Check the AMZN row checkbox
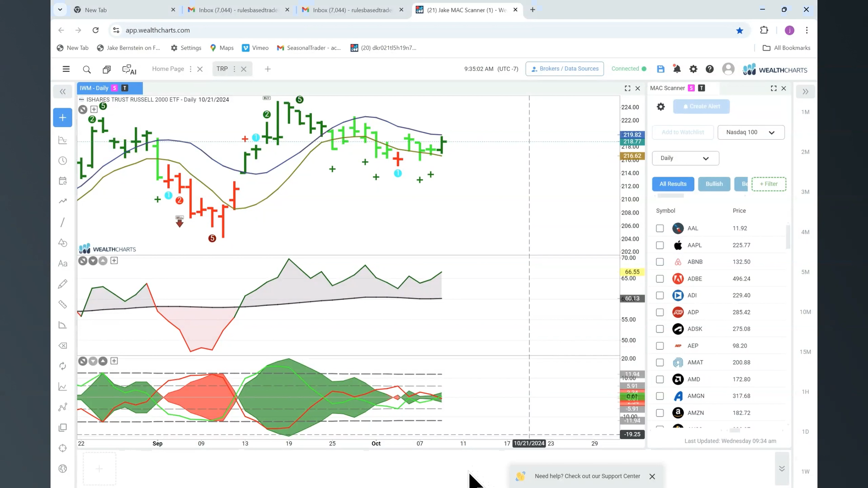The image size is (868, 488). click(660, 413)
